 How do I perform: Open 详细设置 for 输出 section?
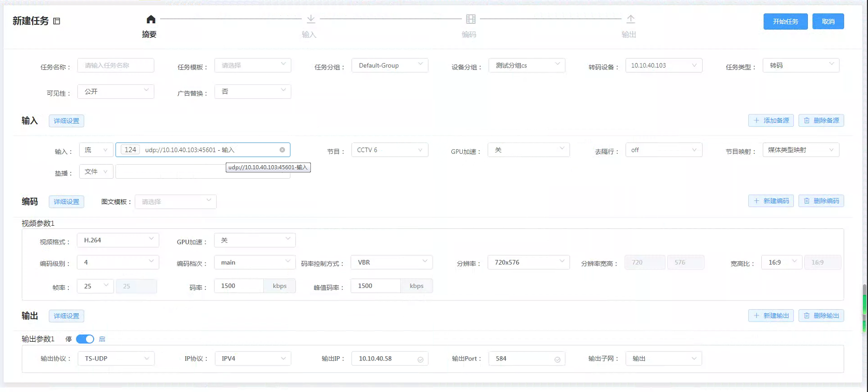(x=66, y=316)
